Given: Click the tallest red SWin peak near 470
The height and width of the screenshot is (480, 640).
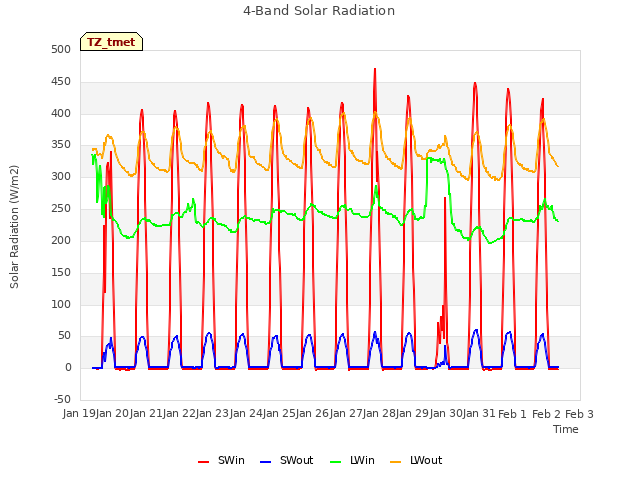Looking at the screenshot, I should 375,69.
